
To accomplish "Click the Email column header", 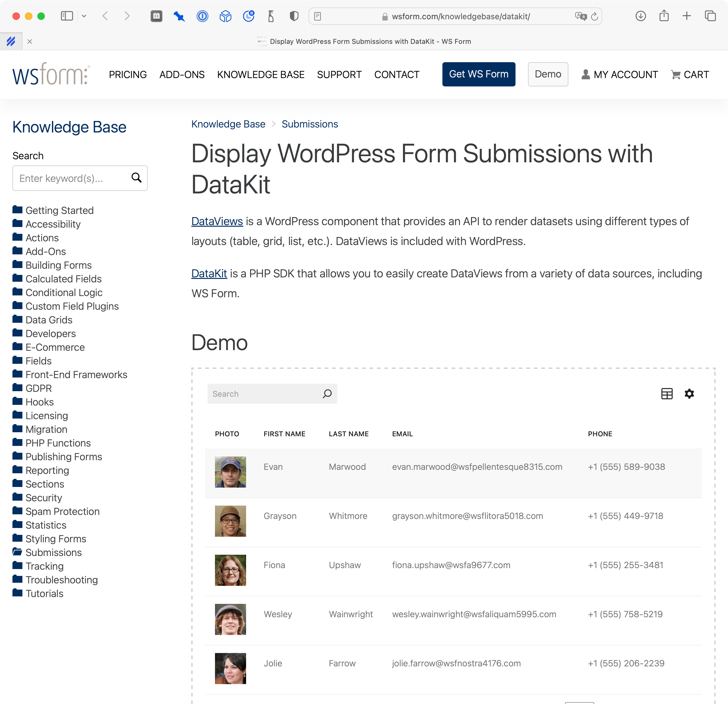I will tap(402, 434).
